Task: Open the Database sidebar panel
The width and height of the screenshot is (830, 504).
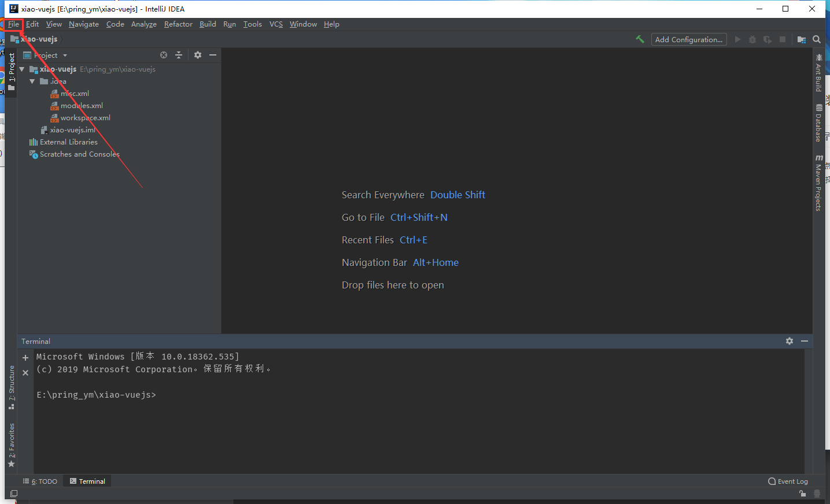Action: point(818,118)
